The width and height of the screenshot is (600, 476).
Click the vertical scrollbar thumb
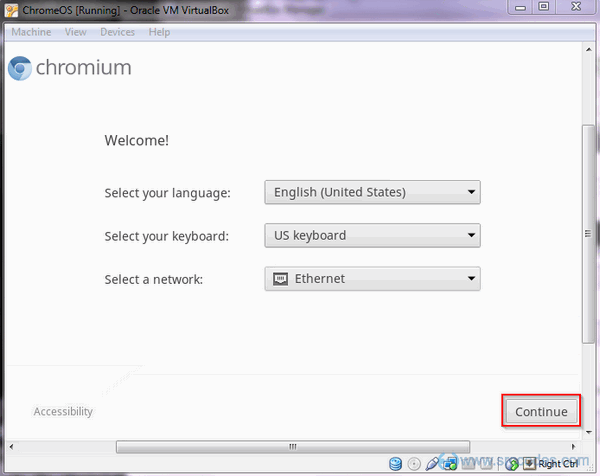point(588,234)
